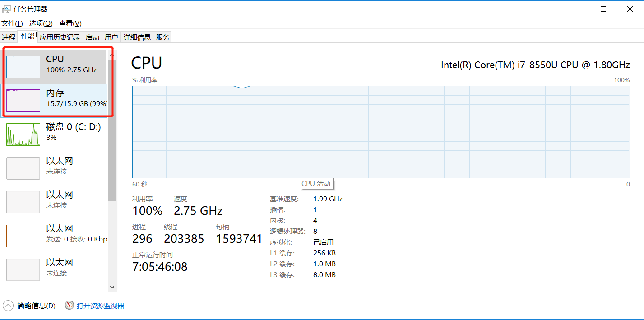644x320 pixels.
Task: Click the L1 缓存 value 256 KB
Action: (x=324, y=253)
